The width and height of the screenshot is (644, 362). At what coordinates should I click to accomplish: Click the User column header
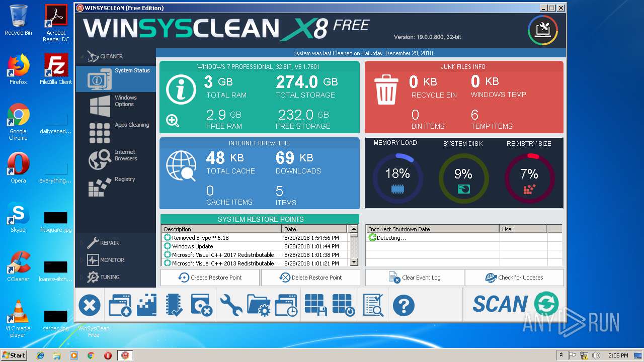point(523,229)
